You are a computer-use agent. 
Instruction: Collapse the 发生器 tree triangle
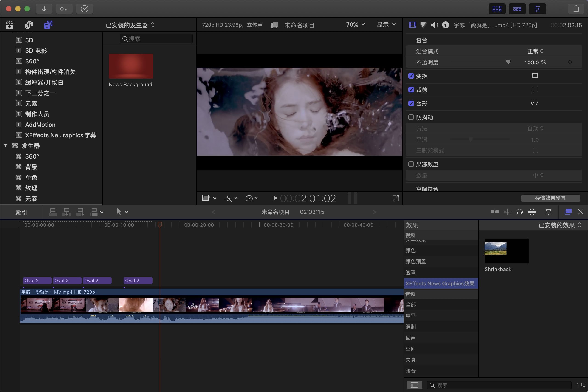[x=6, y=145]
